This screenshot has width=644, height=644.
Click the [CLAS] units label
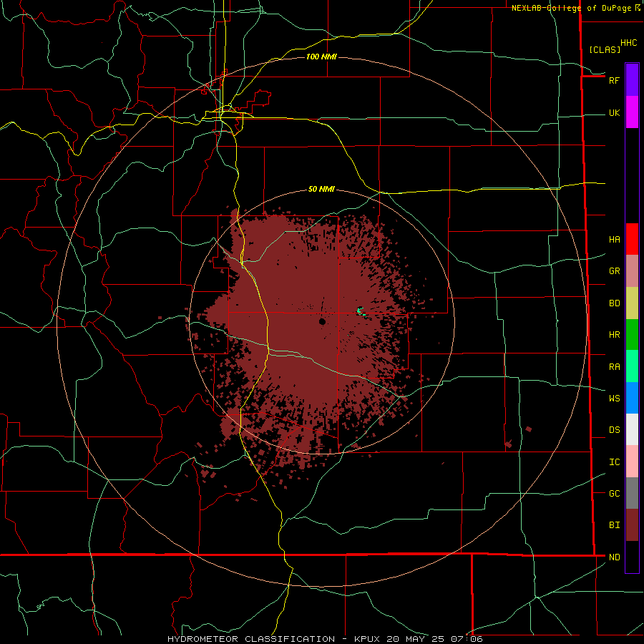click(x=605, y=49)
